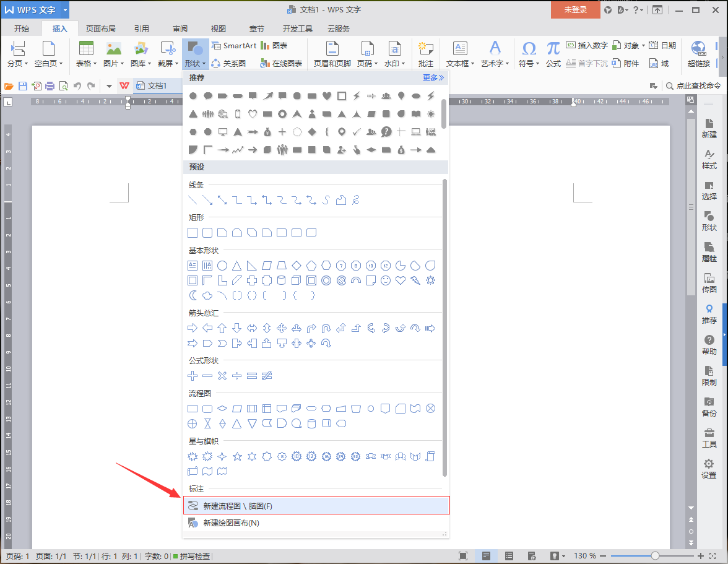Click the 批注 comment icon

425,49
